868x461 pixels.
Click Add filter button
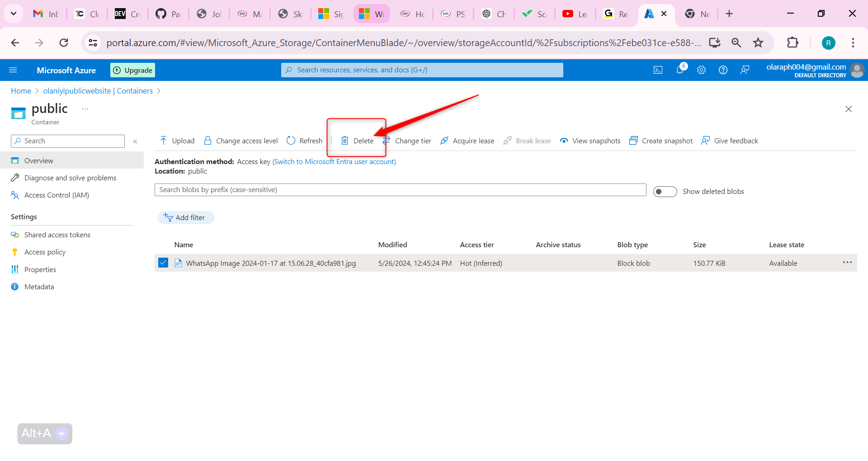click(186, 217)
